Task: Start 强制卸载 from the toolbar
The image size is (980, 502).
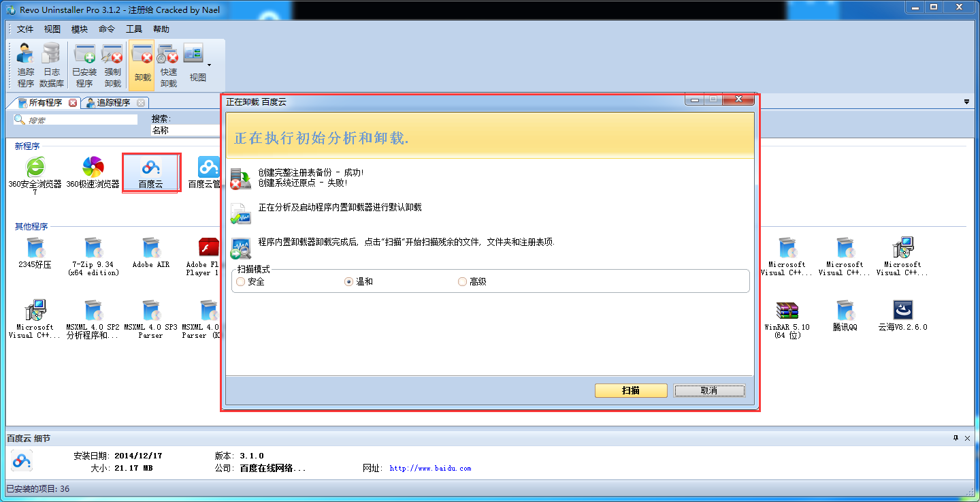Action: tap(112, 66)
